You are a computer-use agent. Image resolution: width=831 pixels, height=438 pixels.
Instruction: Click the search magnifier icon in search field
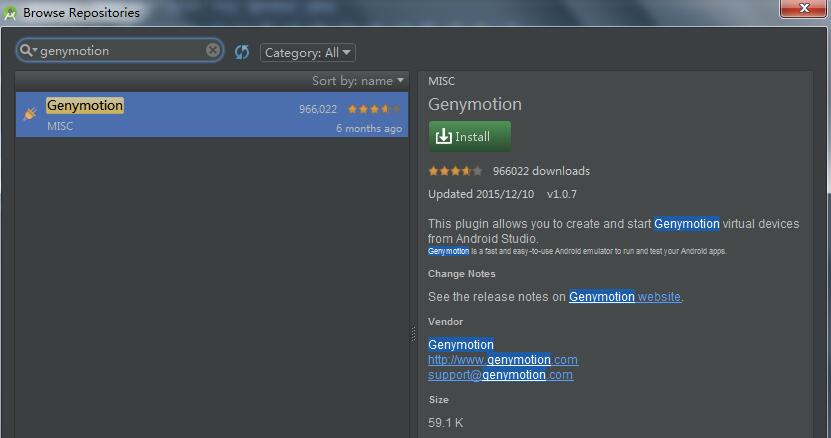coord(28,50)
